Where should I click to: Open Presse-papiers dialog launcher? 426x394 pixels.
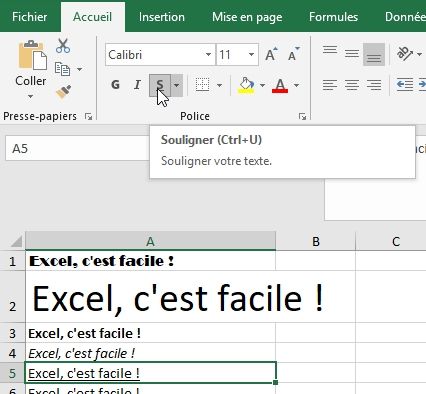[88, 116]
